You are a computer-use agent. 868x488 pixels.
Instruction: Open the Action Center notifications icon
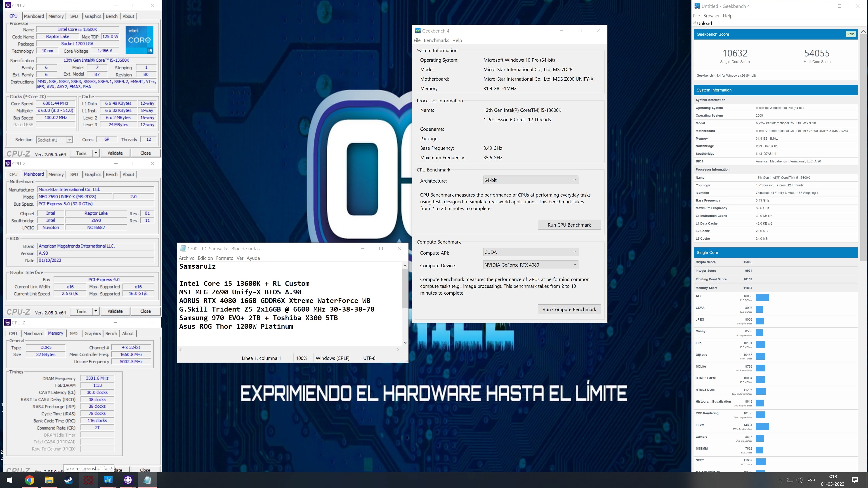click(x=854, y=480)
